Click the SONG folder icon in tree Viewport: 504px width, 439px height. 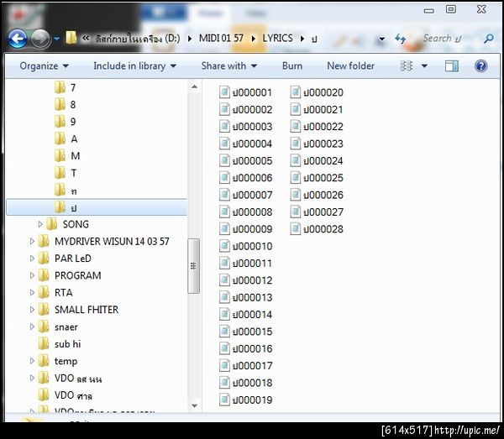click(52, 224)
